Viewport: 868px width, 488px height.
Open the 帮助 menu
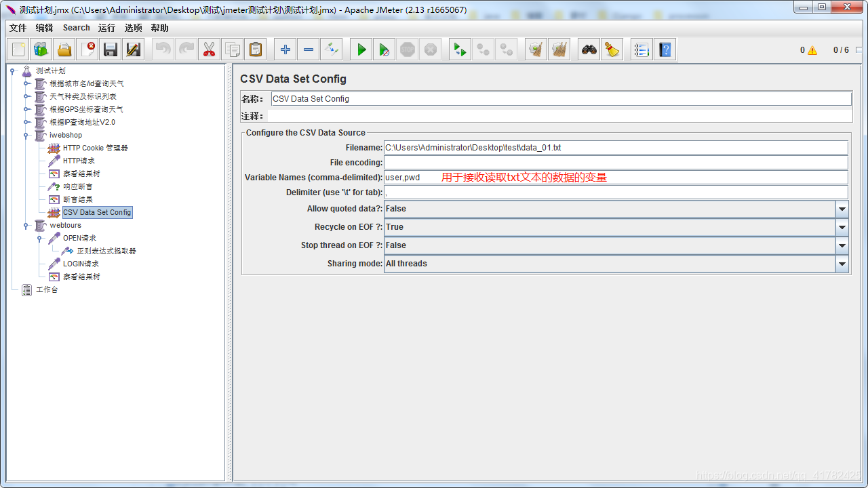pos(160,28)
